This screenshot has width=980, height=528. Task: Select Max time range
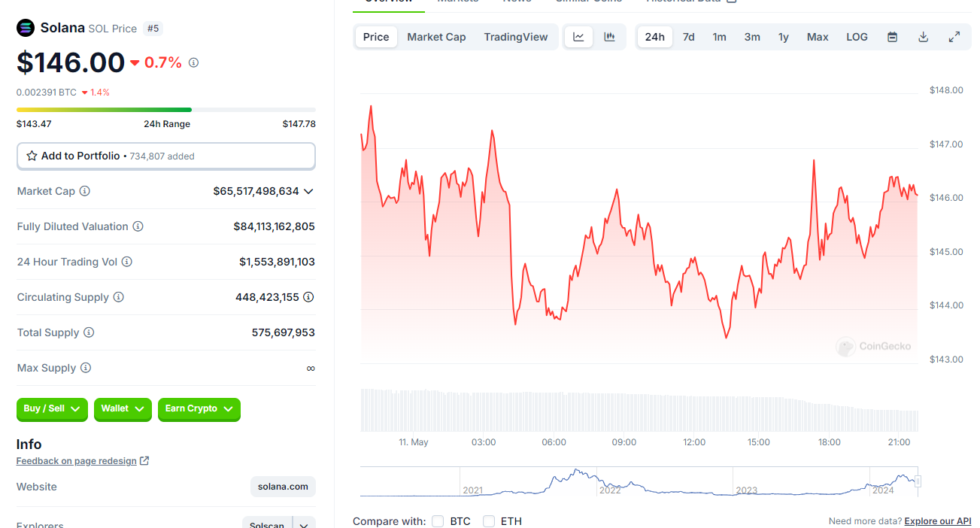(x=818, y=37)
